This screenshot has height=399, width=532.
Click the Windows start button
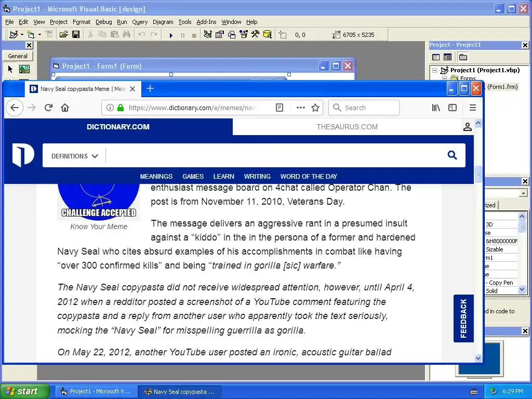pos(24,391)
